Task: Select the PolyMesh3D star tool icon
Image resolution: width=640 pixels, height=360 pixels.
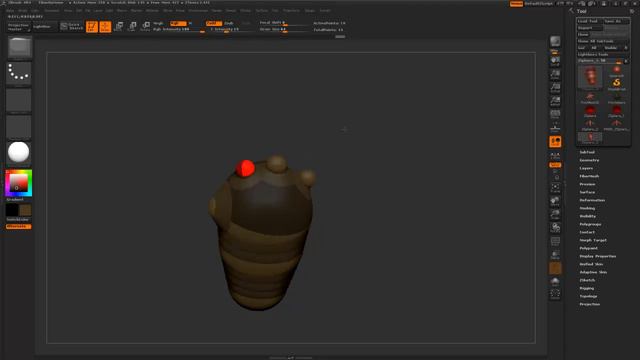Action: (590, 98)
